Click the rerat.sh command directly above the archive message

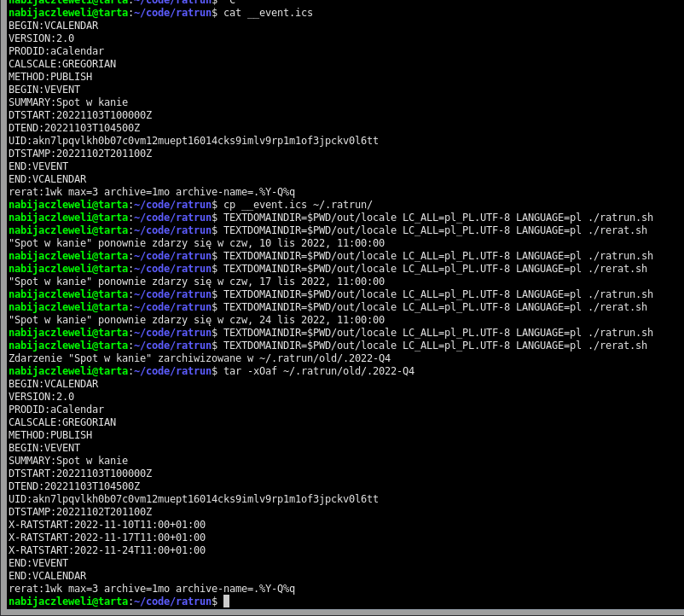point(435,346)
